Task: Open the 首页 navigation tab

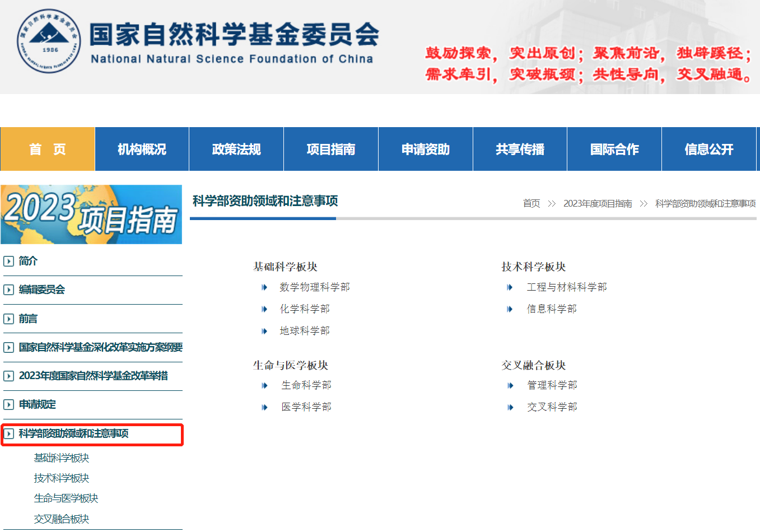Action: coord(48,149)
